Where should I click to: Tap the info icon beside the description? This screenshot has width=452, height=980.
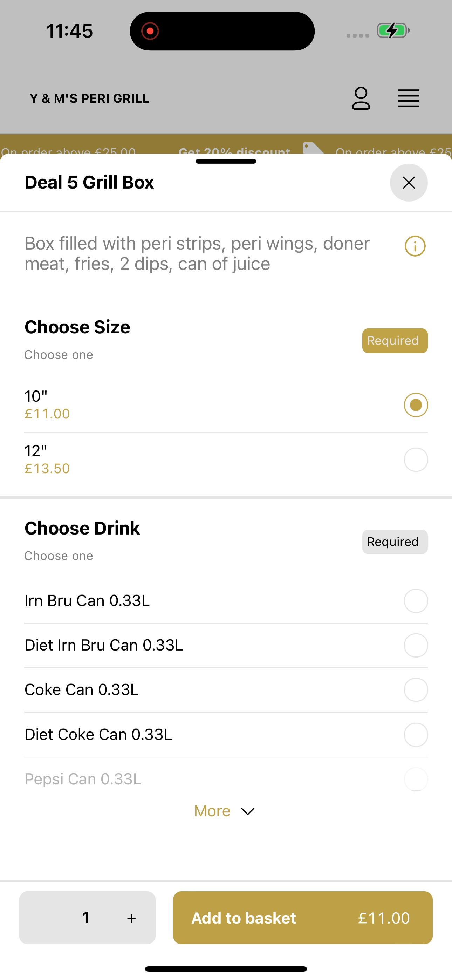point(415,246)
